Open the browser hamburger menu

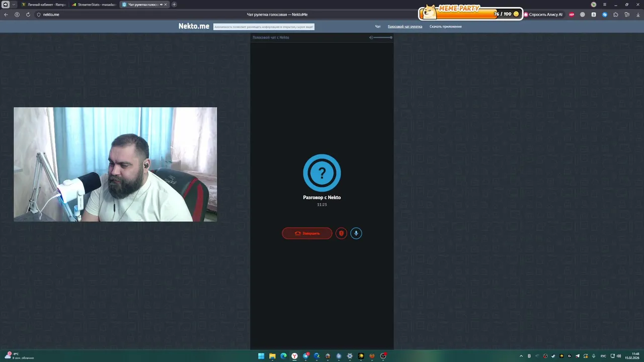[x=605, y=5]
